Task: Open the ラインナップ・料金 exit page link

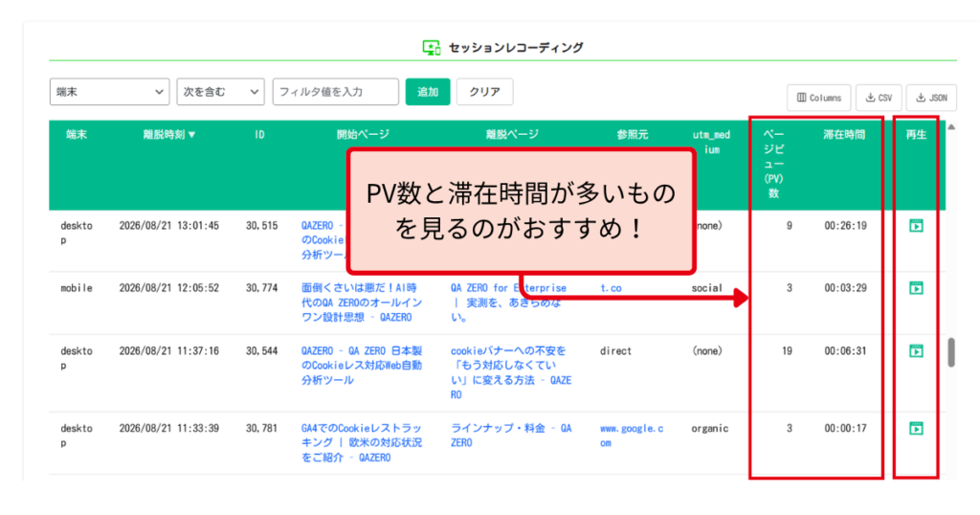Action: 511,436
